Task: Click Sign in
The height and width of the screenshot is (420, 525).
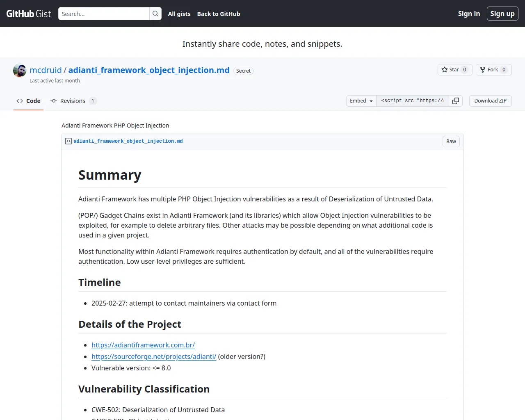Action: tap(469, 14)
